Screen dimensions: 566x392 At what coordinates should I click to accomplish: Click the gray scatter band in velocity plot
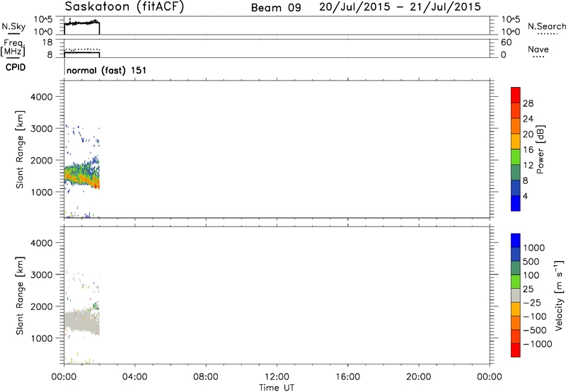81,321
